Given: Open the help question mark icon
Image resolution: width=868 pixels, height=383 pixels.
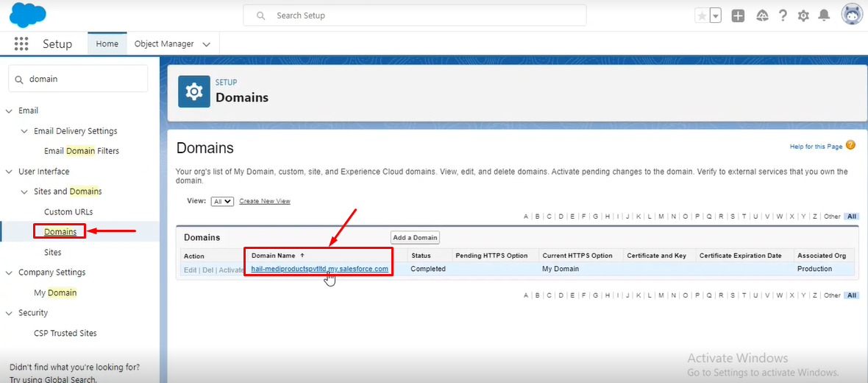Looking at the screenshot, I should (783, 16).
